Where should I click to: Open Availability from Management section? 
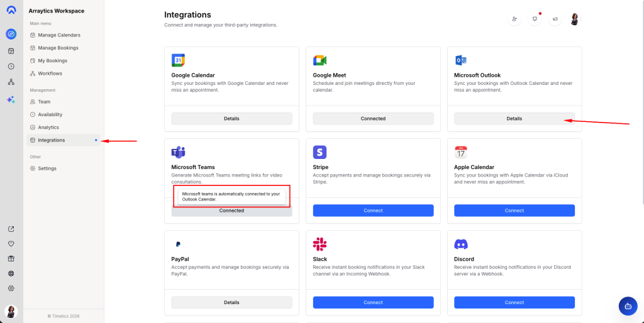[50, 114]
